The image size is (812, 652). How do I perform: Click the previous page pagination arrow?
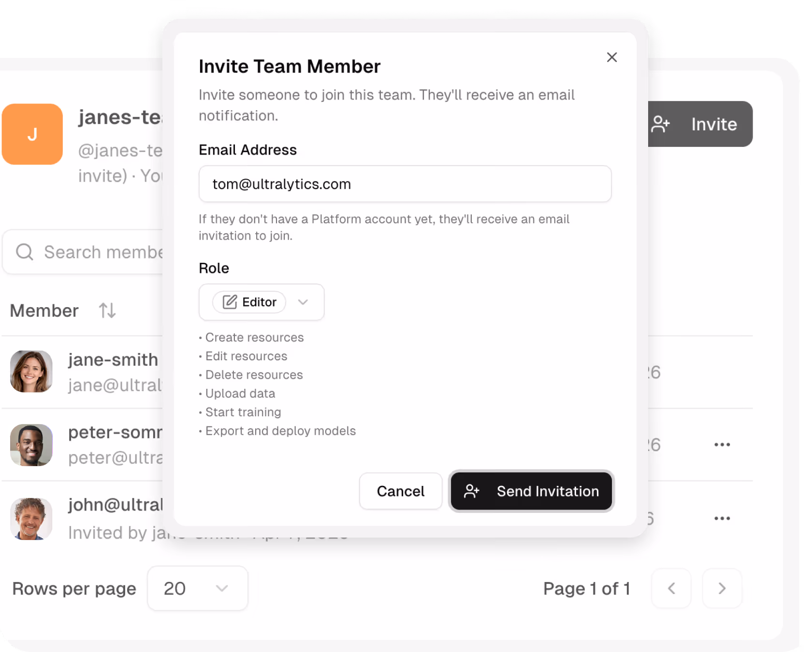(x=671, y=588)
